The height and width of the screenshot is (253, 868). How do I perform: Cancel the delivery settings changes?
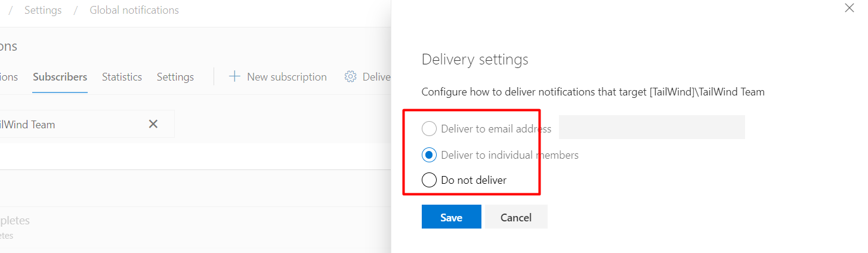516,217
